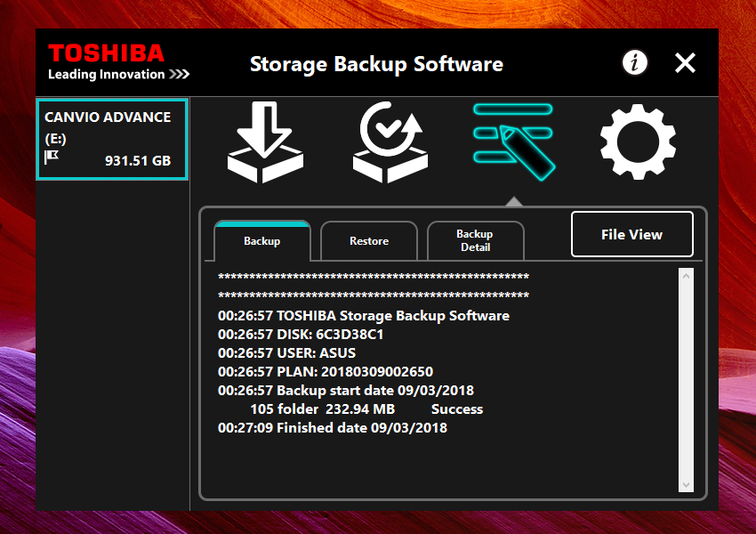Click the information (i) icon
The width and height of the screenshot is (756, 534).
tap(635, 62)
